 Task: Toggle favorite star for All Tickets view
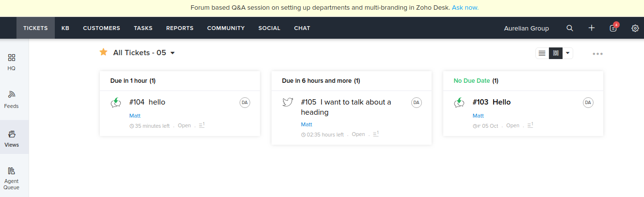103,52
